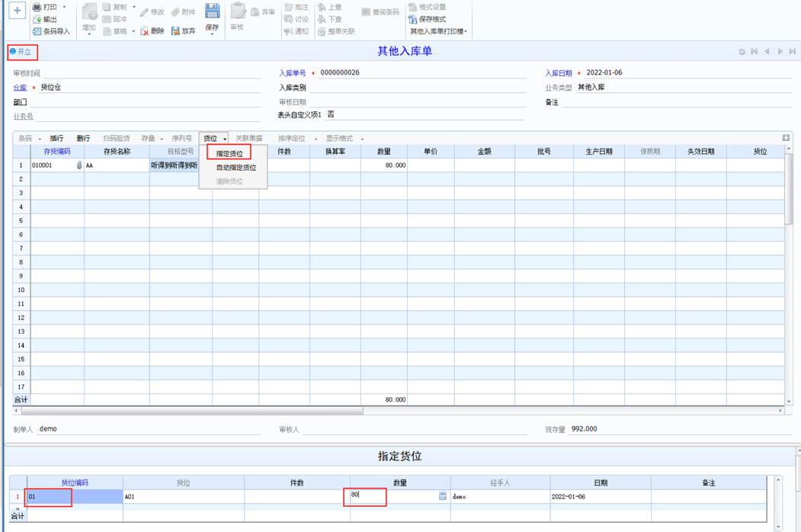Select 自动指定货位 from the menu

click(x=236, y=168)
